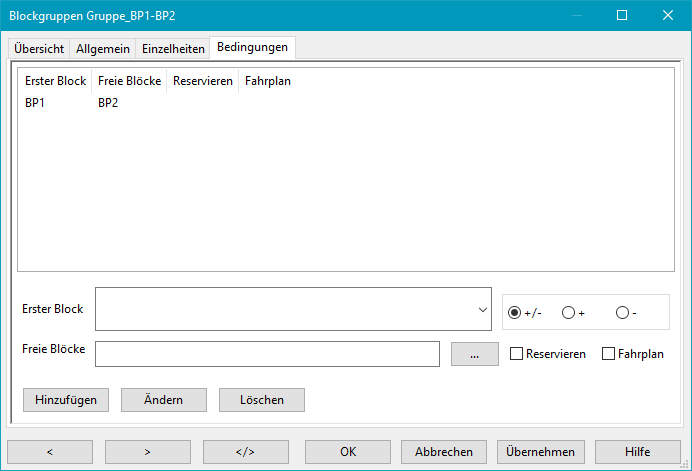Open the Allgemein tab
This screenshot has height=471, width=692.
104,48
